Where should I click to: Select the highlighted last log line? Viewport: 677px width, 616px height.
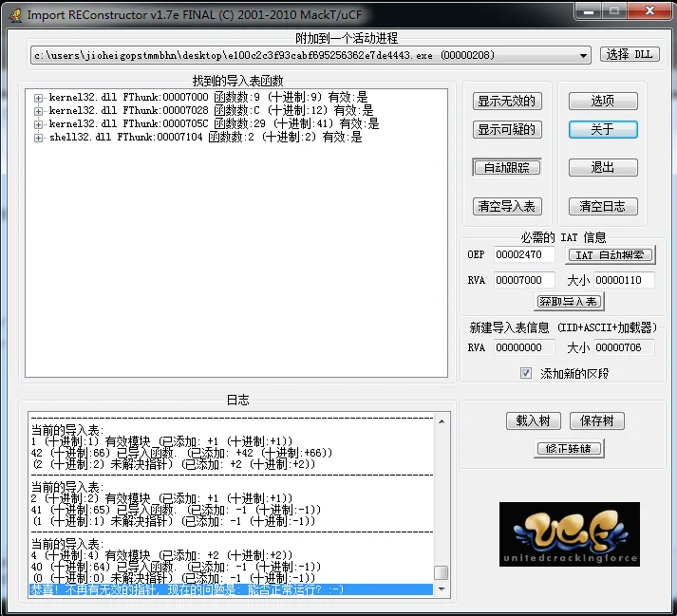tap(228, 589)
